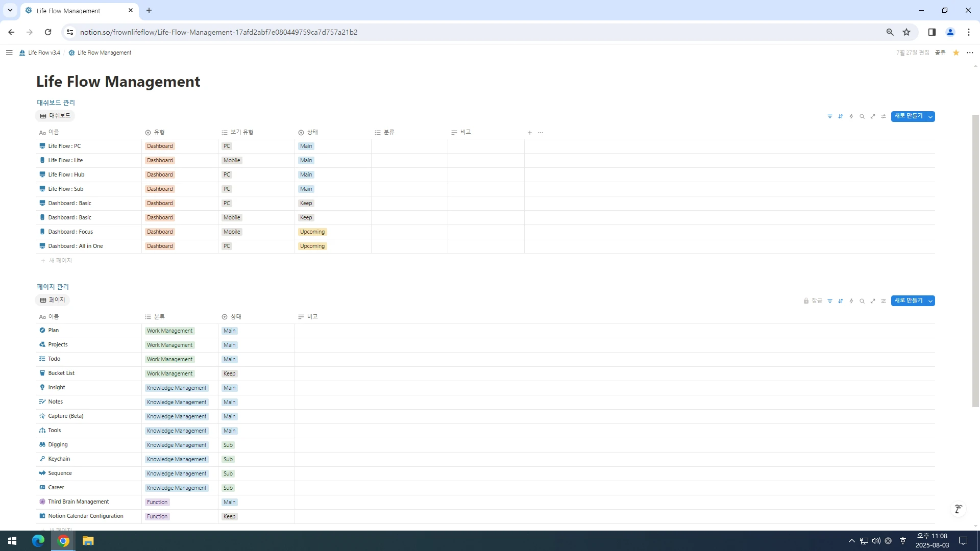This screenshot has height=551, width=980.
Task: Add a property with plus column header
Action: [530, 133]
